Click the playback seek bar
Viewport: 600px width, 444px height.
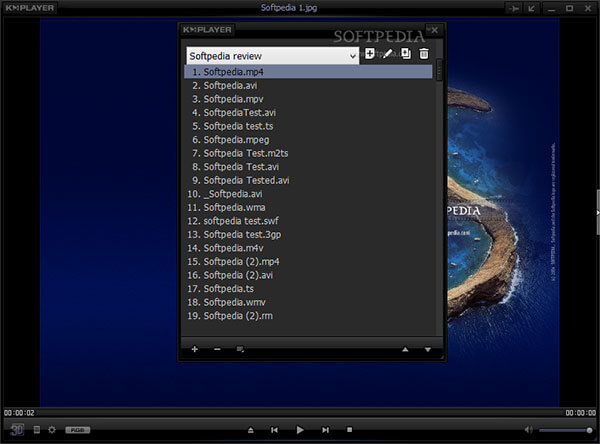coord(300,413)
